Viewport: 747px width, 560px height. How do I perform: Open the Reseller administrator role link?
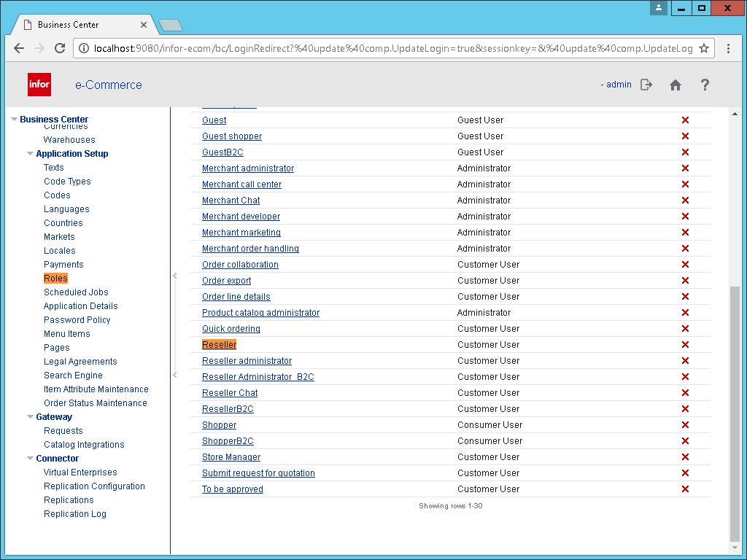click(x=247, y=361)
